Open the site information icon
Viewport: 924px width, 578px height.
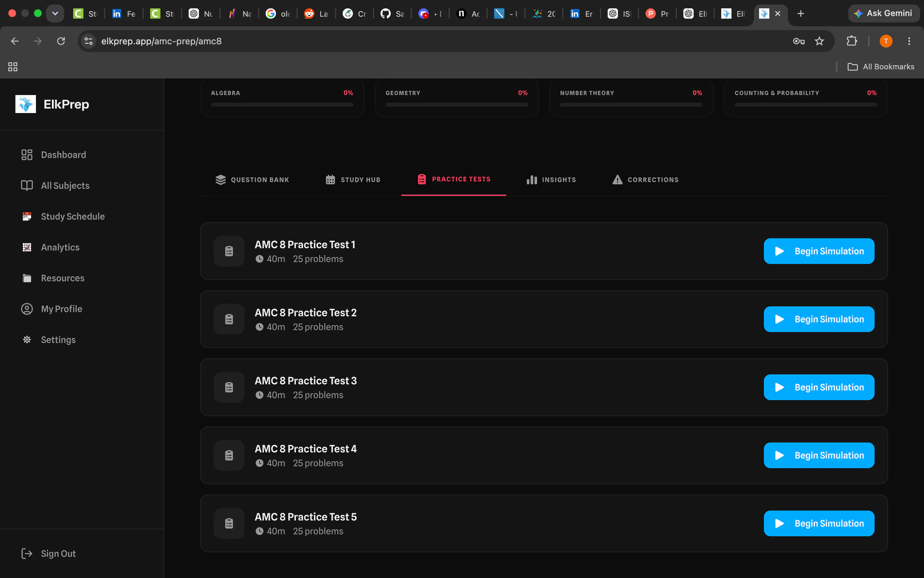89,41
